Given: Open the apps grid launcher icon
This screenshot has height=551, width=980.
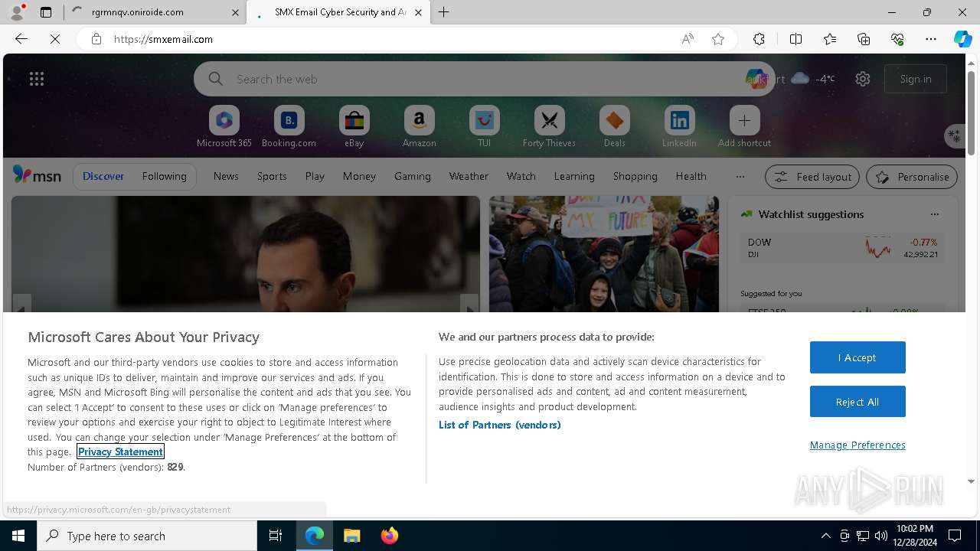Looking at the screenshot, I should coord(37,79).
